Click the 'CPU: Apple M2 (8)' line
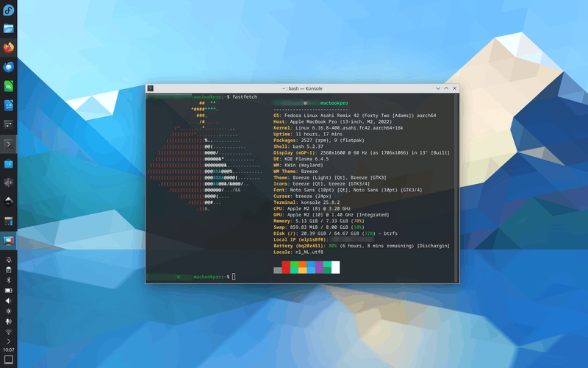 312,208
